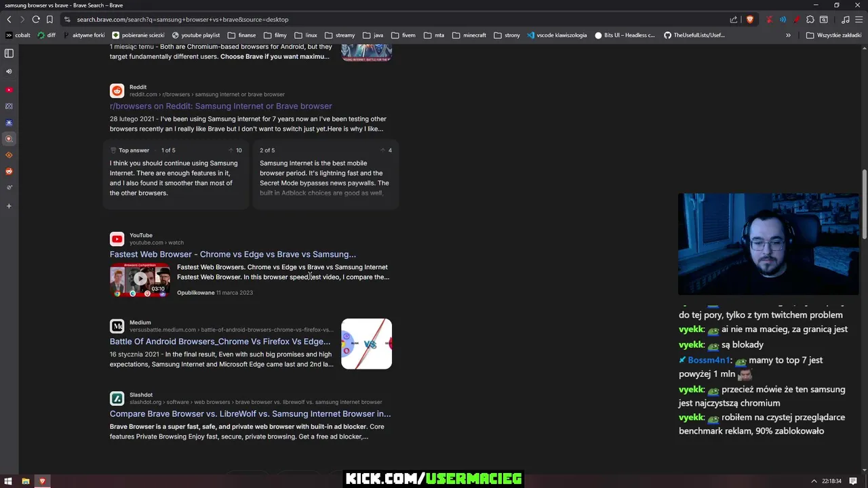Click the red feather extension icon

(x=797, y=20)
